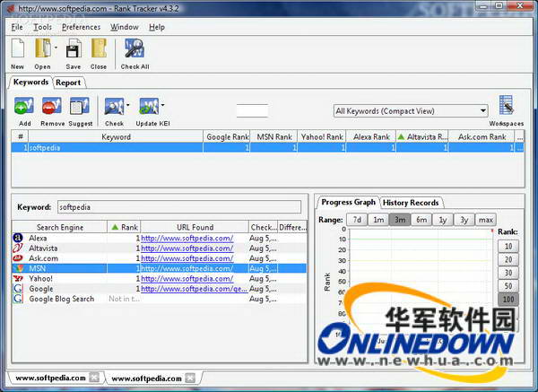Open the File menu

[17, 27]
